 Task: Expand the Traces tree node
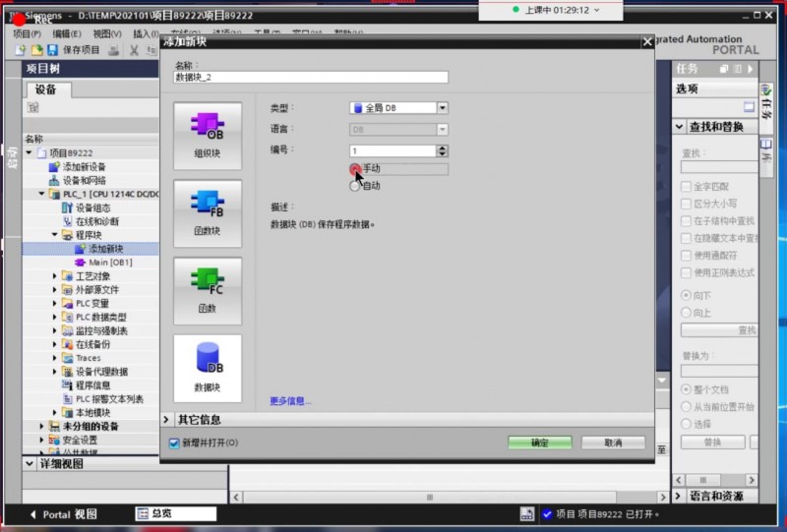pos(55,358)
